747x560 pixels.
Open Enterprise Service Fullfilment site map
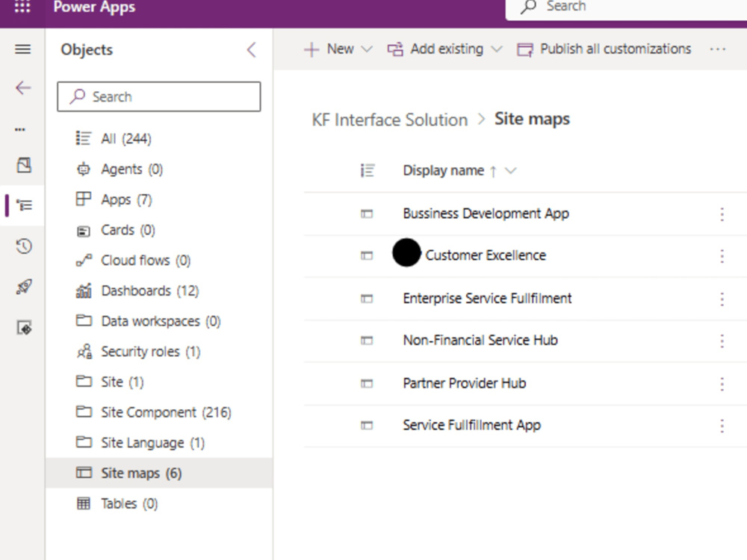click(x=487, y=298)
